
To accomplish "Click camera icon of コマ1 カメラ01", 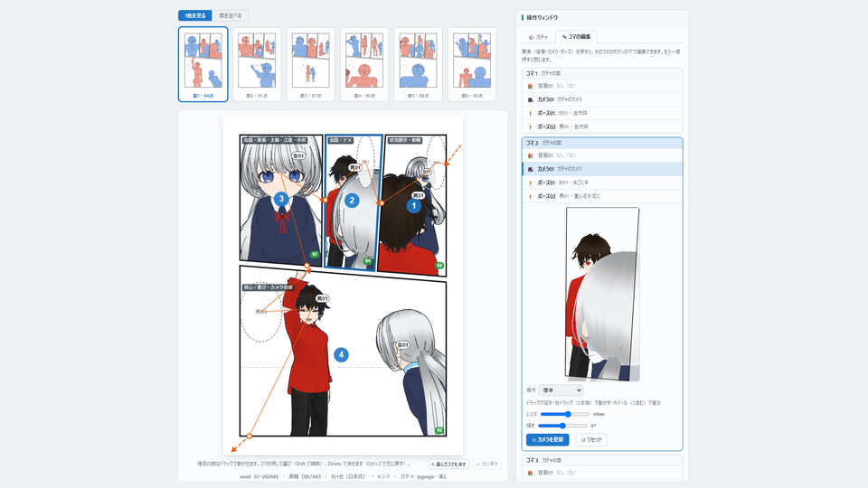I will 531,99.
